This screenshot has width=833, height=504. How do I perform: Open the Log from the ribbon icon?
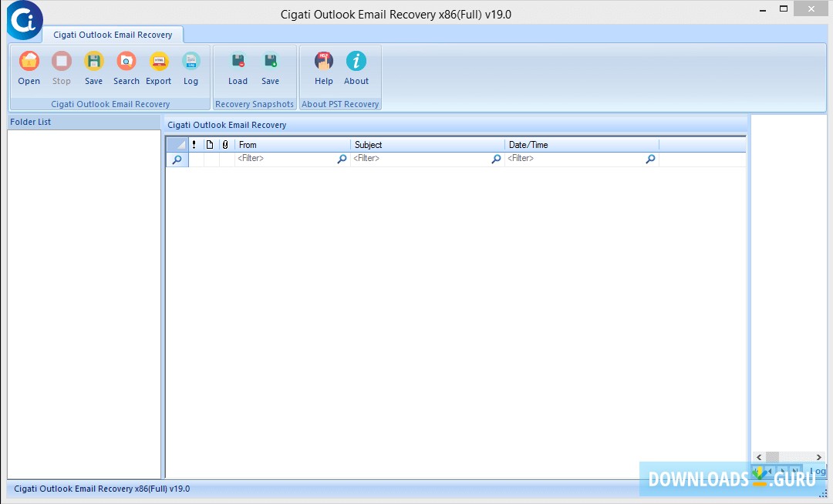(191, 68)
